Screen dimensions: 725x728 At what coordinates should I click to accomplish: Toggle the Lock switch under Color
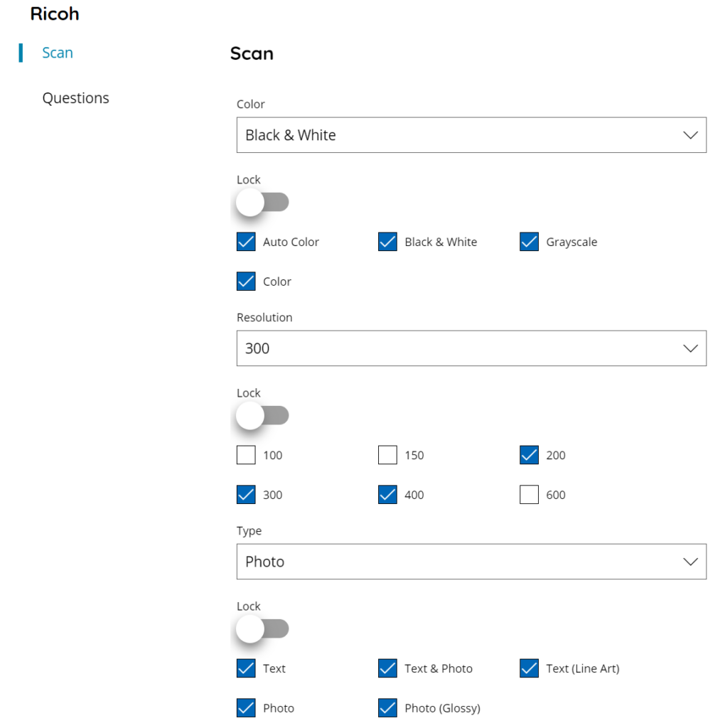tap(263, 203)
